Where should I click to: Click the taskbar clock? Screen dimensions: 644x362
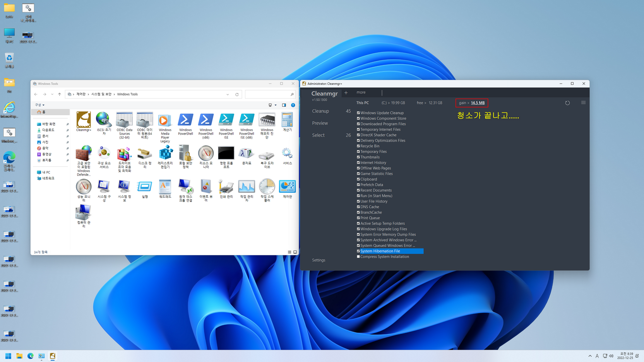pos(625,356)
